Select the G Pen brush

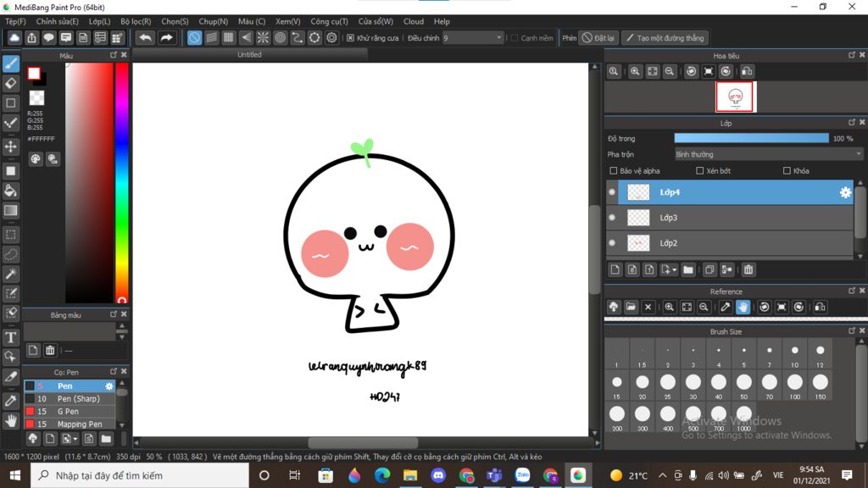pyautogui.click(x=70, y=411)
